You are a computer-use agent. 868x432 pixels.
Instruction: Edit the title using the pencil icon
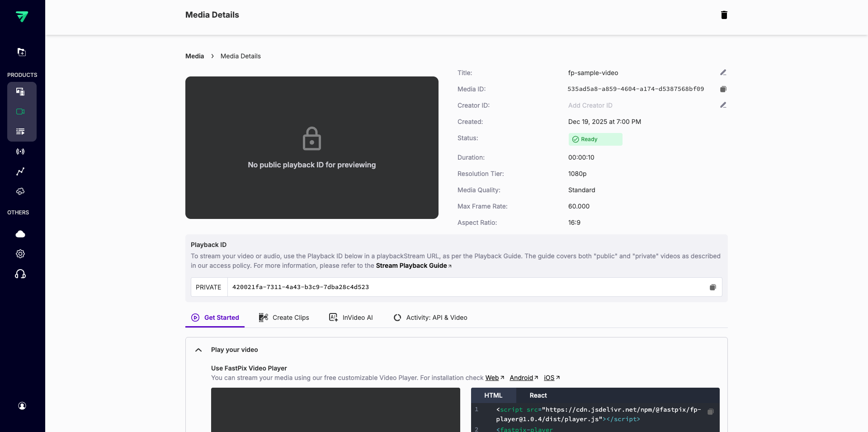click(x=723, y=72)
